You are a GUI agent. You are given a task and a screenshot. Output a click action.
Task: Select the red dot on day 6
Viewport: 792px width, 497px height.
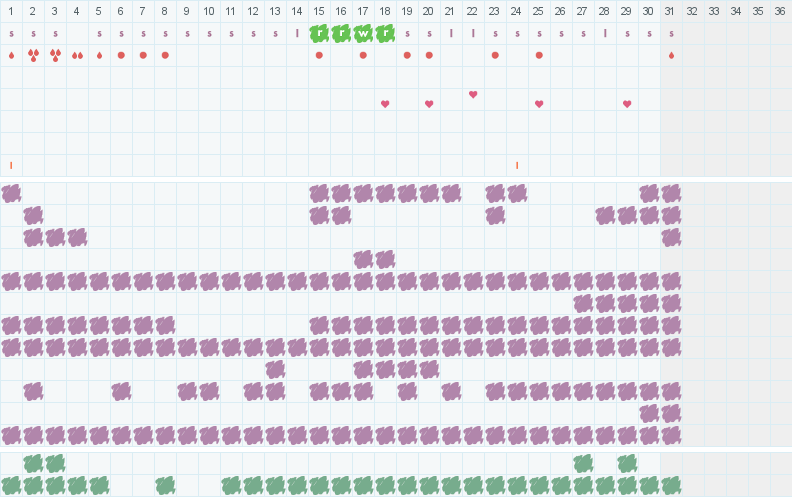click(x=121, y=55)
